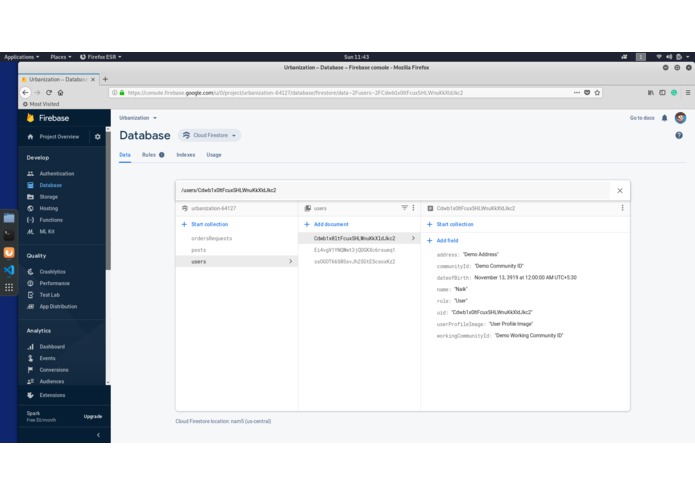Open App Distribution under Quality
Image resolution: width=695 pixels, height=494 pixels.
point(58,306)
